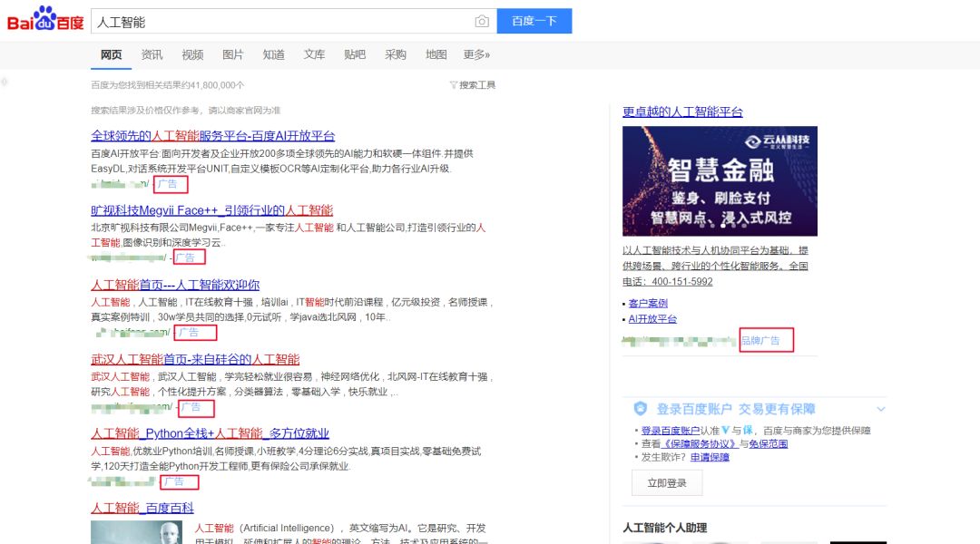Click the 百度一下 search button
The image size is (980, 544).
click(x=534, y=20)
